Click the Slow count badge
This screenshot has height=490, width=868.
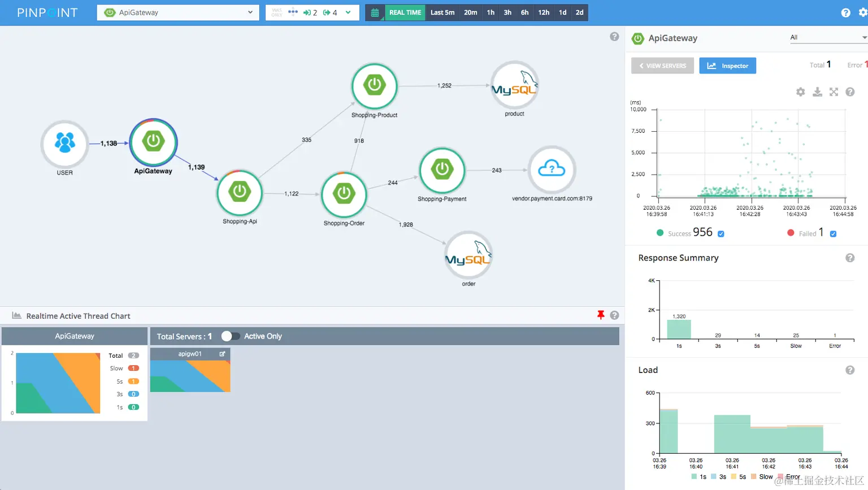click(133, 368)
